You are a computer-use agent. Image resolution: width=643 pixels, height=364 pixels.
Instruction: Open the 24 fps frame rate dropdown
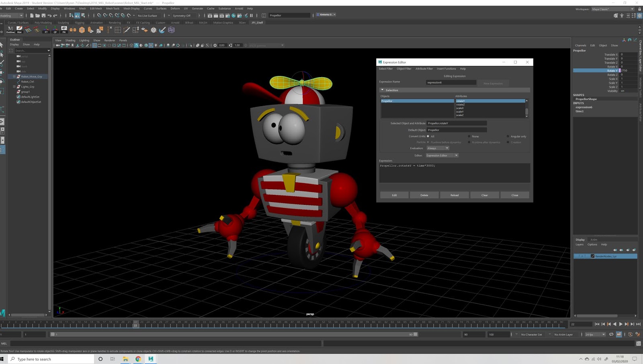click(595, 334)
